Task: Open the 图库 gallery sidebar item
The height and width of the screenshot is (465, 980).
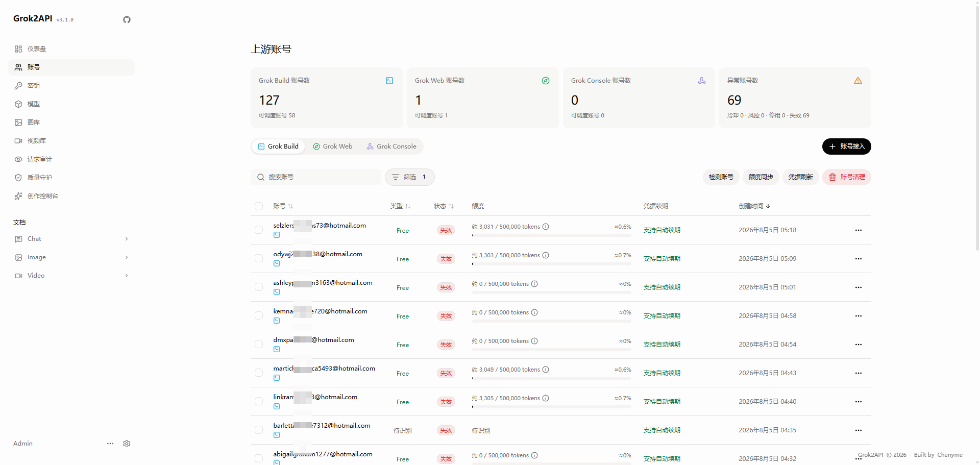Action: pos(71,123)
